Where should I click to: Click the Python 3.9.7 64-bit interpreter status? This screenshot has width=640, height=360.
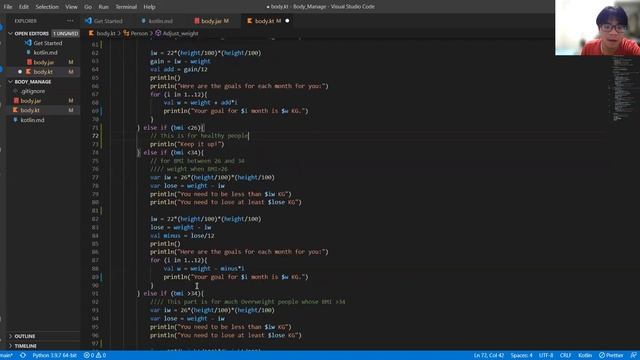(54, 356)
